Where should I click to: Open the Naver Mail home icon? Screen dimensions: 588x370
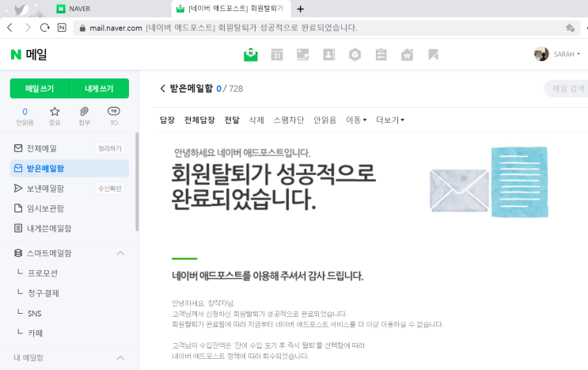pyautogui.click(x=251, y=55)
